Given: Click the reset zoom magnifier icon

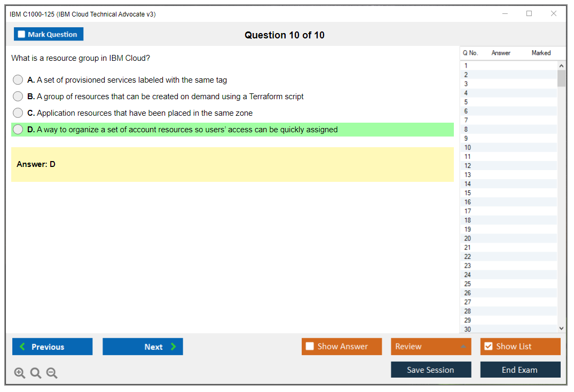Looking at the screenshot, I should coord(36,373).
